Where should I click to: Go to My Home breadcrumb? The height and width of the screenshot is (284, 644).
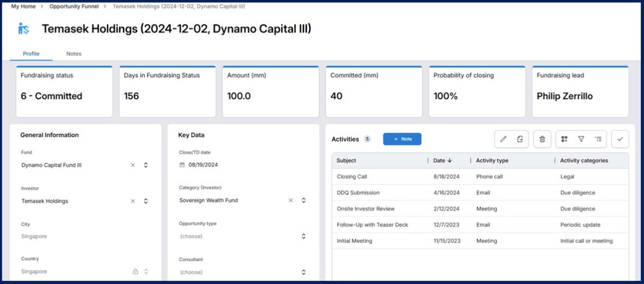point(23,7)
